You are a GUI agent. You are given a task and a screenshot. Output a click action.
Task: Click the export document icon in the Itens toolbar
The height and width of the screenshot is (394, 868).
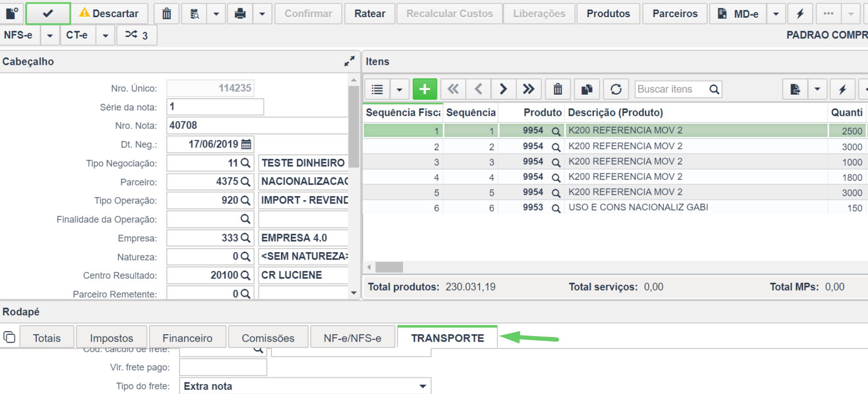coord(795,89)
